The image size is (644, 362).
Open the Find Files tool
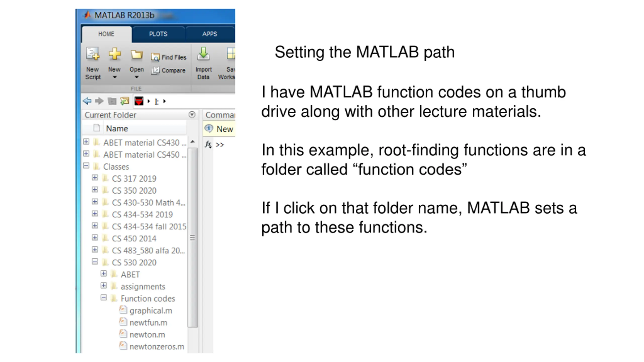[169, 57]
